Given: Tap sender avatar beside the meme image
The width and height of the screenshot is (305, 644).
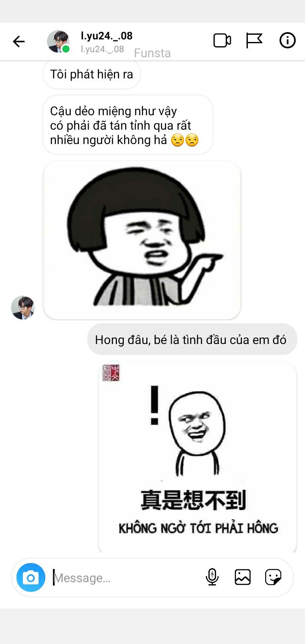Looking at the screenshot, I should tap(22, 308).
